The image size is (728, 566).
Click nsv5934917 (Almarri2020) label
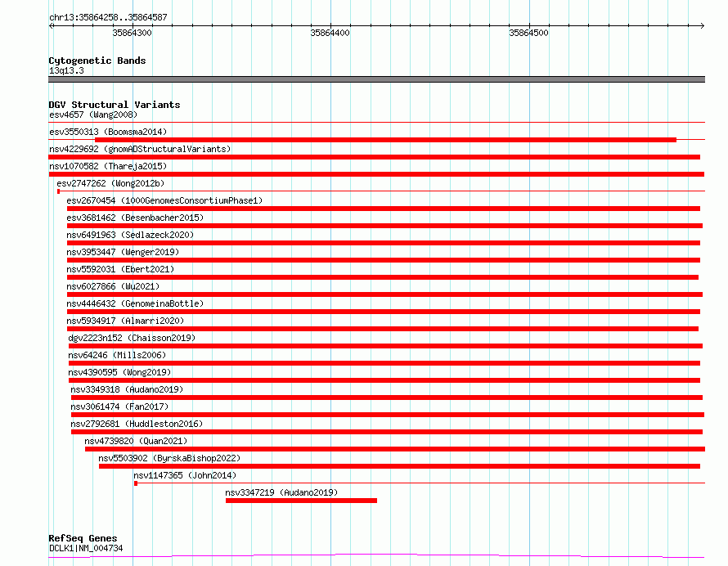pos(125,321)
